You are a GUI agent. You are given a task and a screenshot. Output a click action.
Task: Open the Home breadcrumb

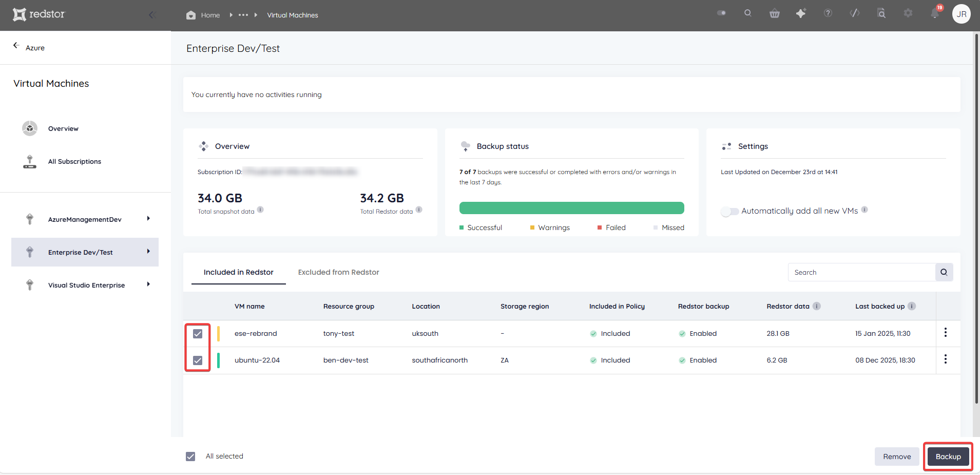click(x=203, y=15)
